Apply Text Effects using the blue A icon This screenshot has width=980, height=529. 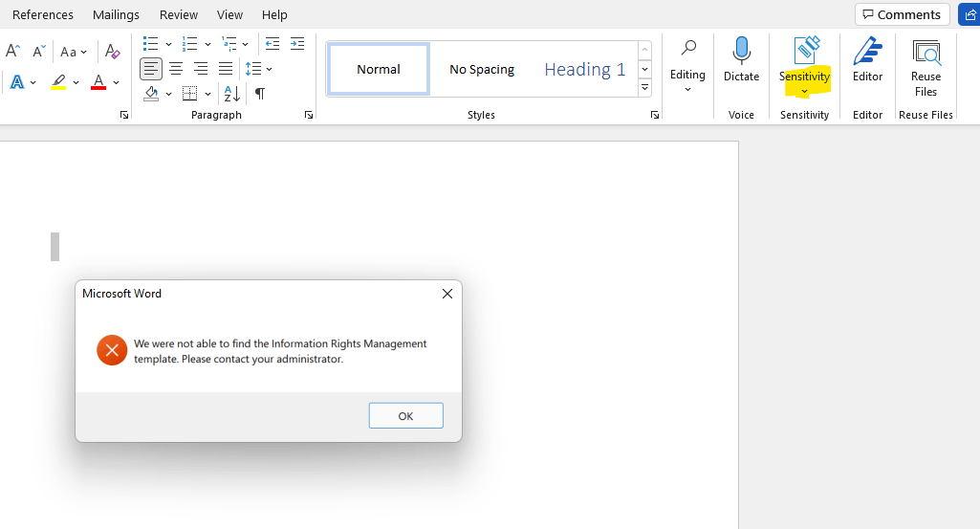[17, 82]
